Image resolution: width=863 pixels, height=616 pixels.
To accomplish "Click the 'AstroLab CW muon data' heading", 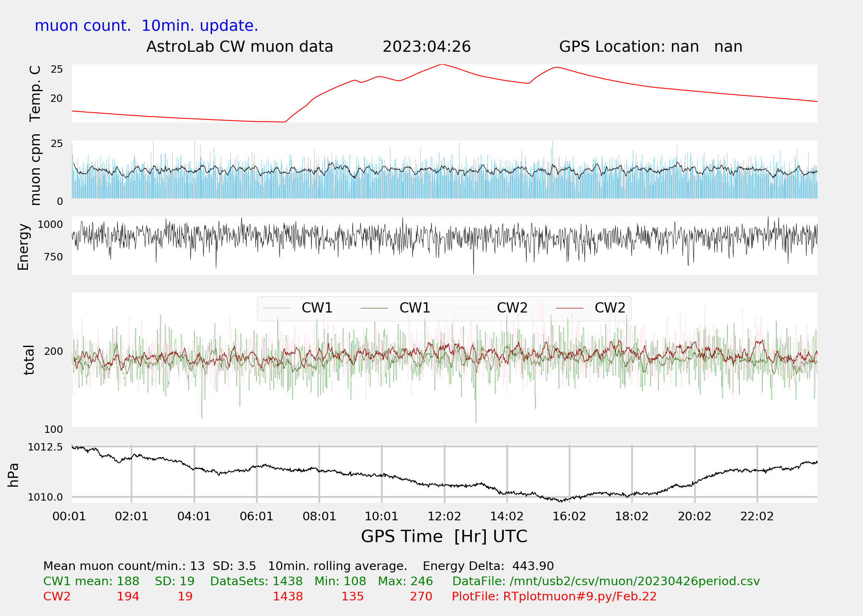I will coord(240,47).
